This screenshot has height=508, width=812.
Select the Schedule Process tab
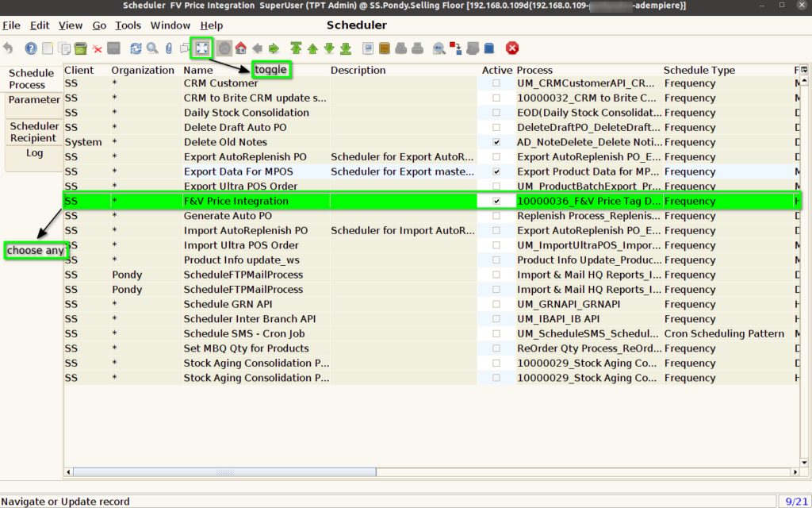click(31, 79)
